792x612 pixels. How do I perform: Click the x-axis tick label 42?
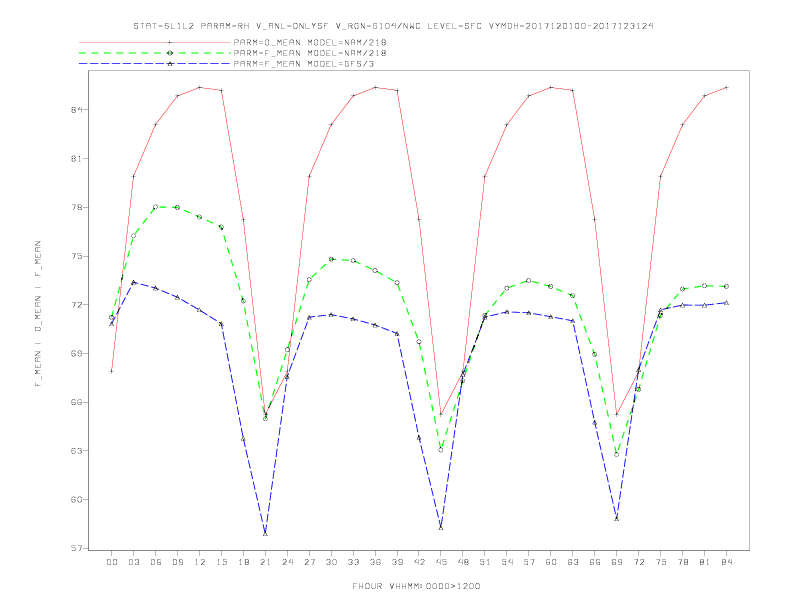(x=419, y=562)
